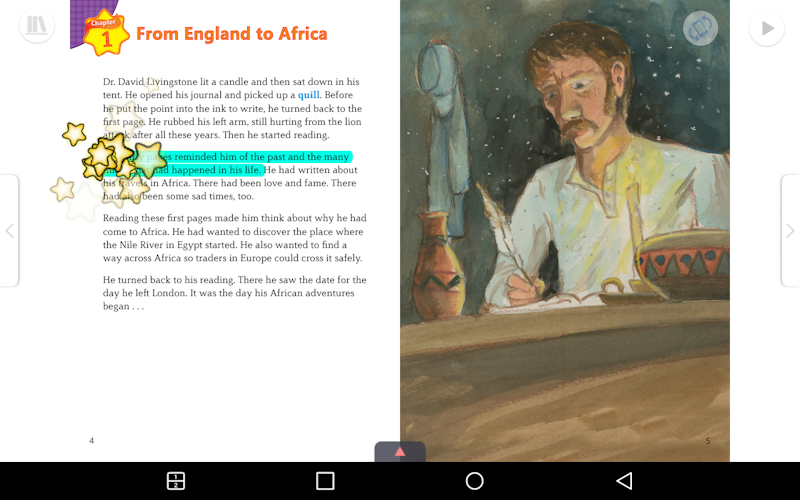
Task: Tap the Android home circle button
Action: click(x=474, y=481)
